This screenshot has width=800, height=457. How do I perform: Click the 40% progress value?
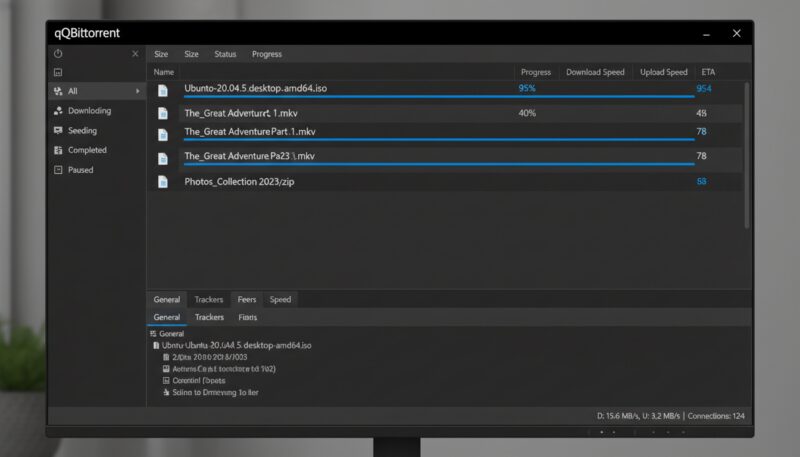tap(527, 113)
